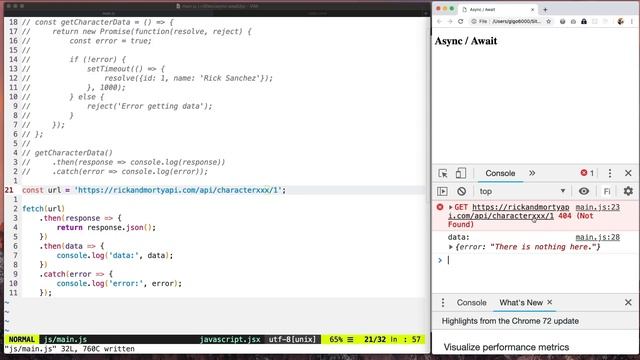Viewport: 640px width, 360px height.
Task: Open source link main.js:23
Action: click(x=598, y=207)
